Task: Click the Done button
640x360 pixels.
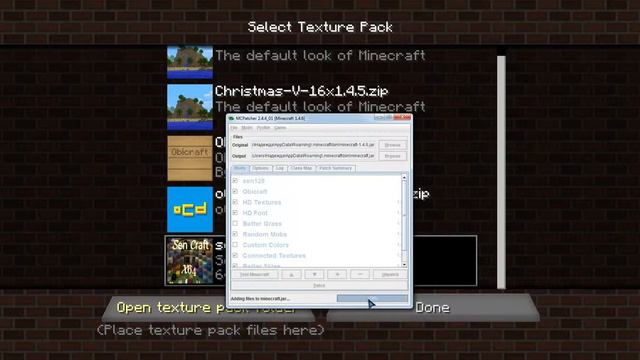Action: 433,308
